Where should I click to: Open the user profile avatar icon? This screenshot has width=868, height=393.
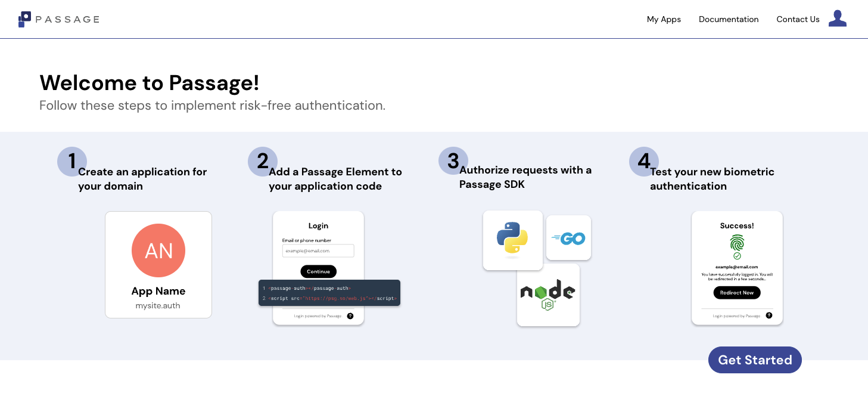838,18
